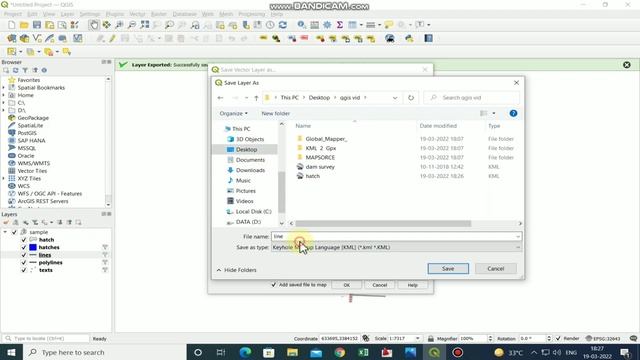Image resolution: width=640 pixels, height=360 pixels.
Task: Click Filter Browser icon in Browser panel
Action: pos(25,70)
